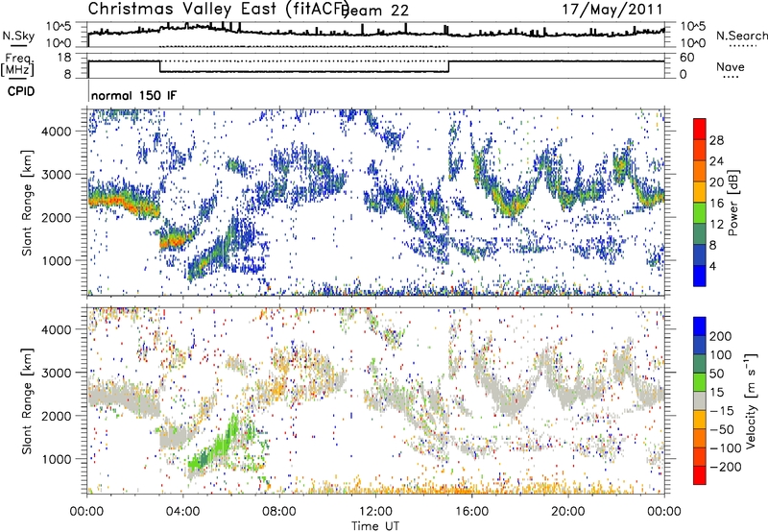768x532 pixels.
Task: Click the date "17/May/2011"
Action: [612, 10]
